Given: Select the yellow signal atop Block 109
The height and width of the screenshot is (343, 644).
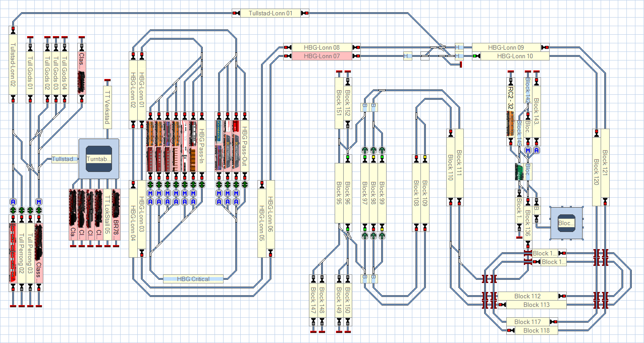Looking at the screenshot, I should [425, 158].
